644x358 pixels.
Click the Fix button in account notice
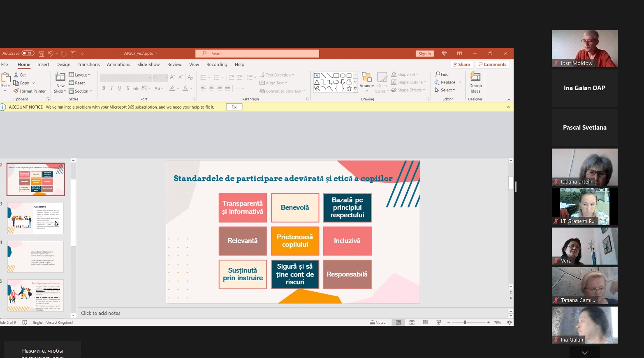coord(234,107)
